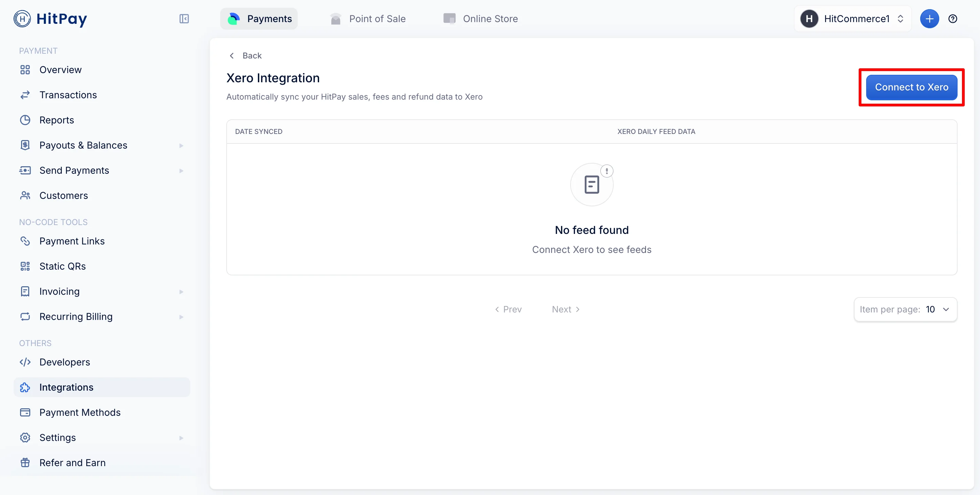Collapse the sidebar panel icon
This screenshot has height=495, width=980.
click(x=184, y=19)
